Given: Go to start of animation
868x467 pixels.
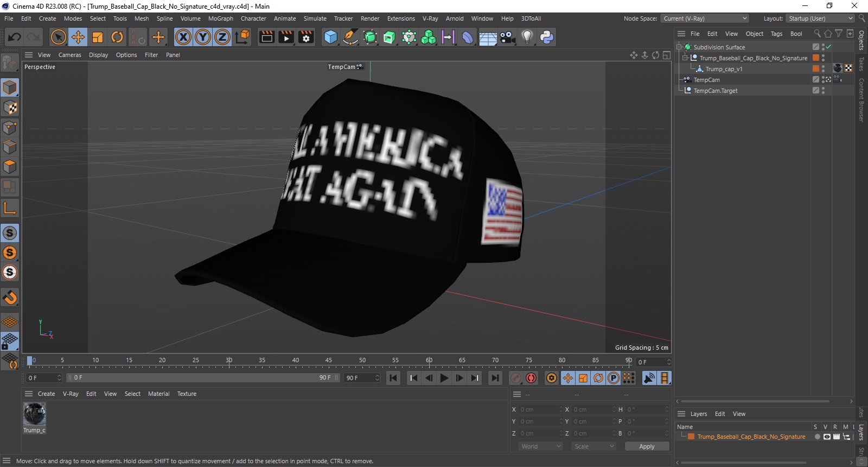Looking at the screenshot, I should click(393, 378).
